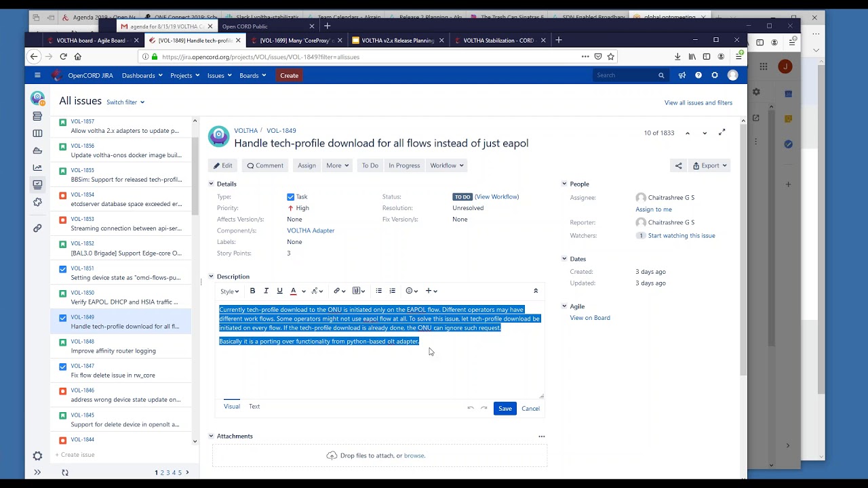Open the browser home page
Screen dimensions: 868x488
(77, 57)
